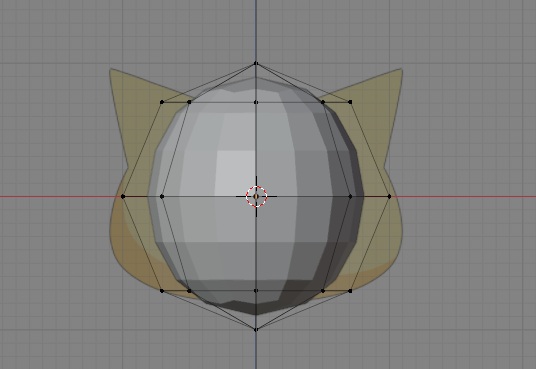Viewport: 536px width, 369px height.
Task: Click the red-white 3D cursor at center
Action: (256, 196)
